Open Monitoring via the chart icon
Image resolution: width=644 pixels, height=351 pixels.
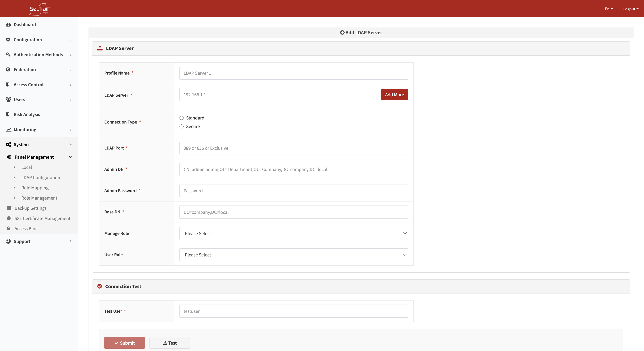[8, 129]
